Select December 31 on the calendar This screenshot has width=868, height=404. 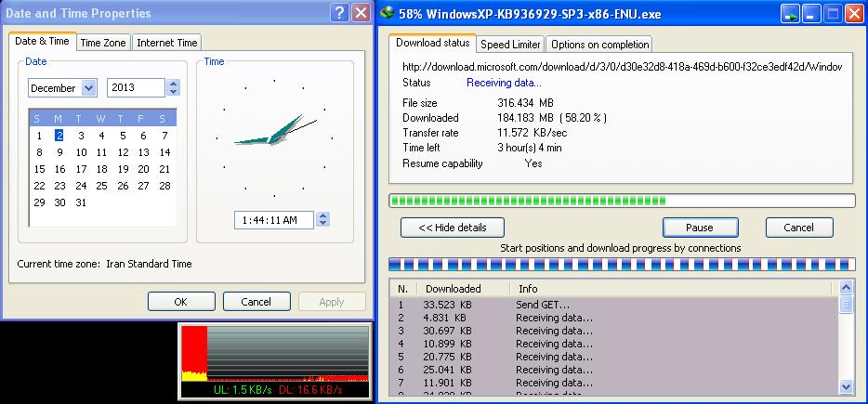[81, 202]
